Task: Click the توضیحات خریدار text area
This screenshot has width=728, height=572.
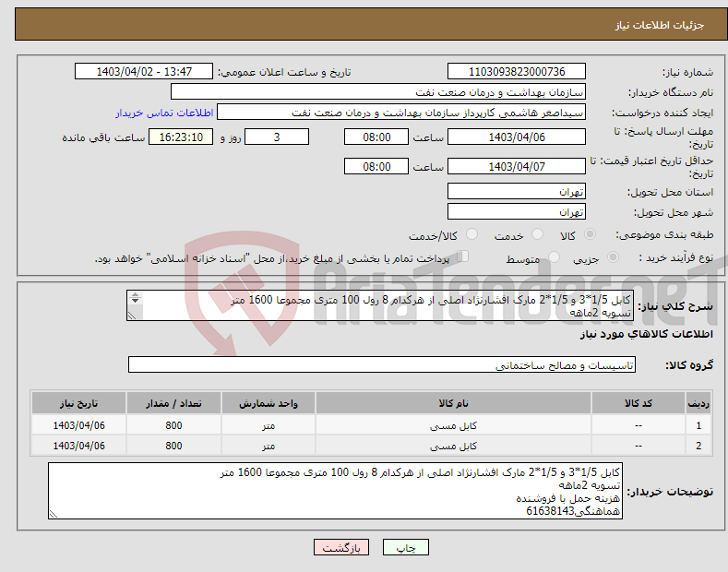Action: (x=335, y=491)
